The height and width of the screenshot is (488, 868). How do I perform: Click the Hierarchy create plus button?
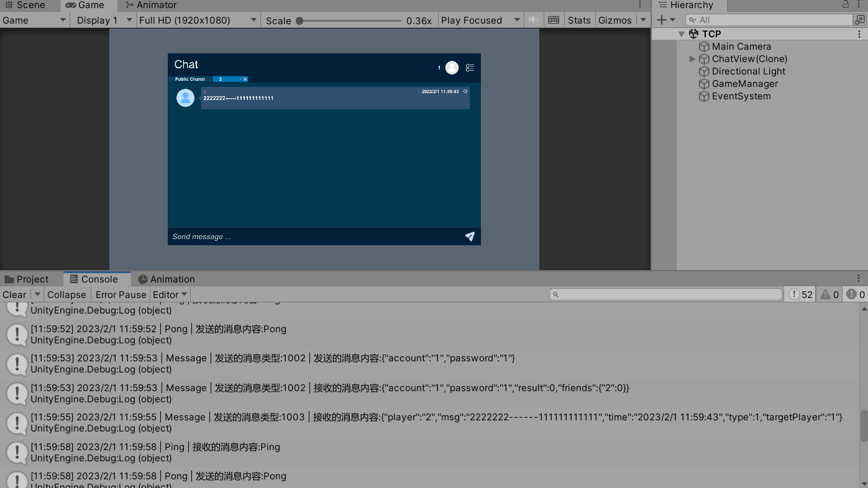pyautogui.click(x=661, y=20)
